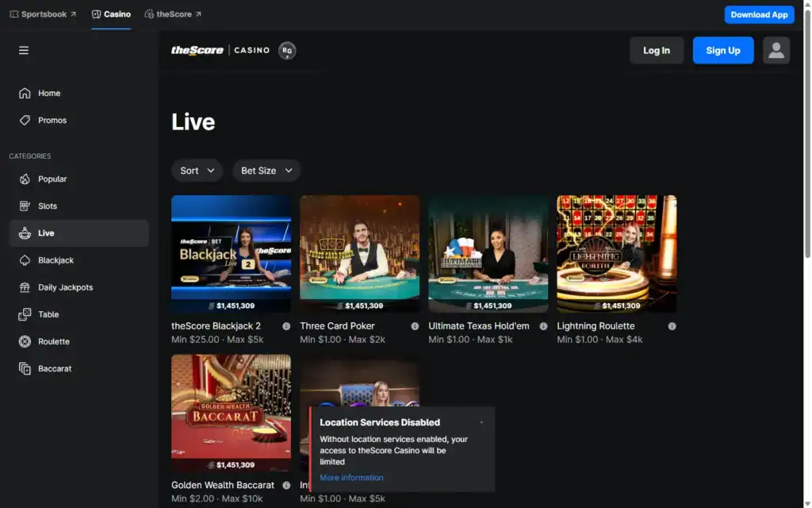Click 'Min $25.00 · Max $5k' text
The height and width of the screenshot is (508, 812).
coord(217,340)
